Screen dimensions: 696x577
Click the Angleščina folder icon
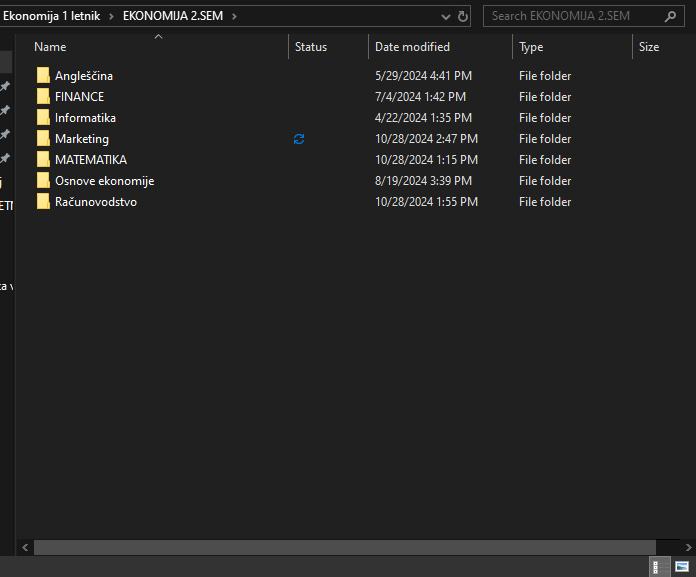click(x=42, y=76)
